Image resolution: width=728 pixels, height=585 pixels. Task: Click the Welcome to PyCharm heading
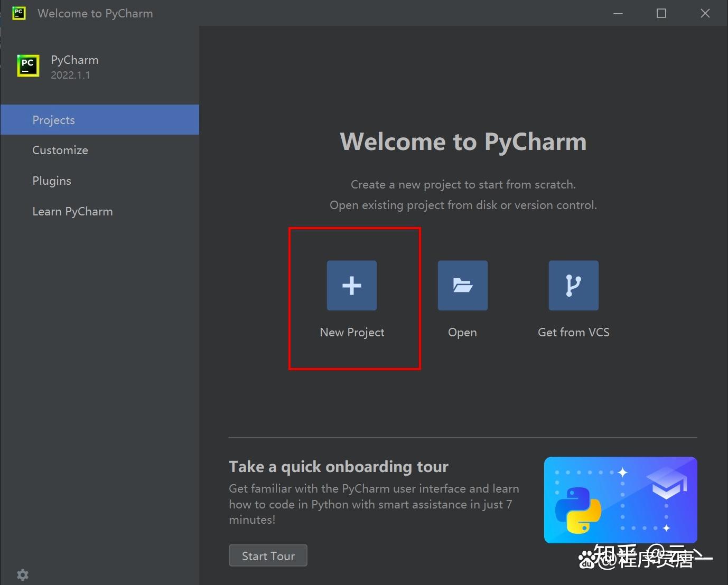[463, 141]
